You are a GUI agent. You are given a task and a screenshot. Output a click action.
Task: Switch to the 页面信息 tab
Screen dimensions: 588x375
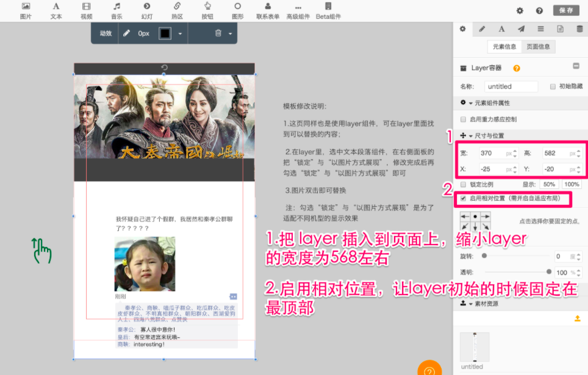(x=537, y=46)
